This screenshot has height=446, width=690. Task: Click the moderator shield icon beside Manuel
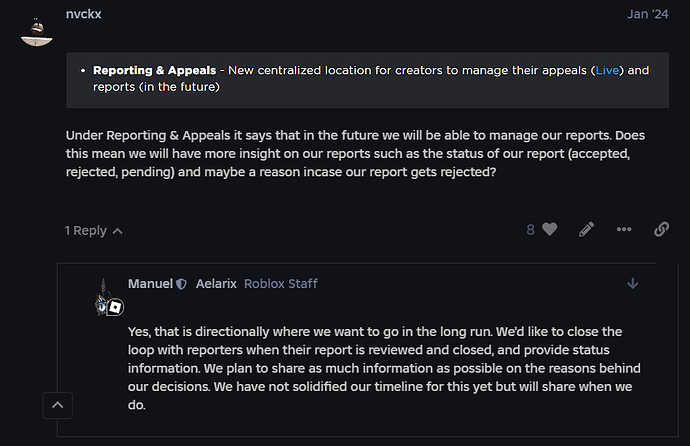click(x=181, y=284)
